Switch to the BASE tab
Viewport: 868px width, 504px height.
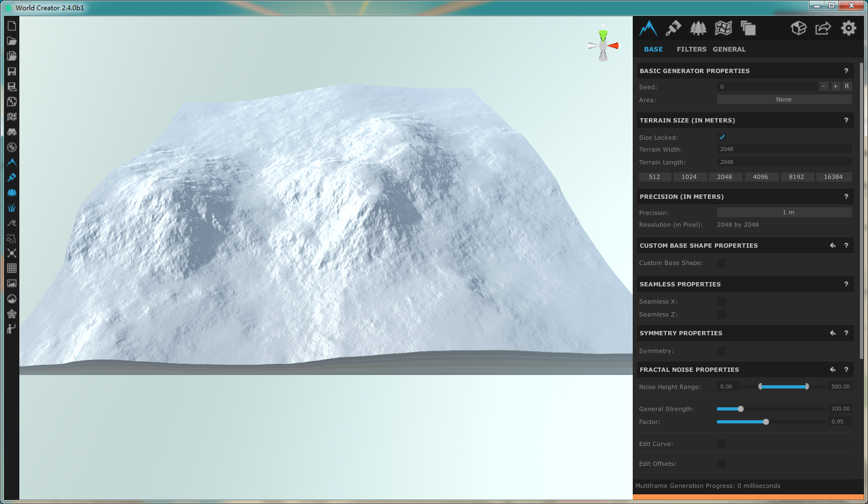653,49
